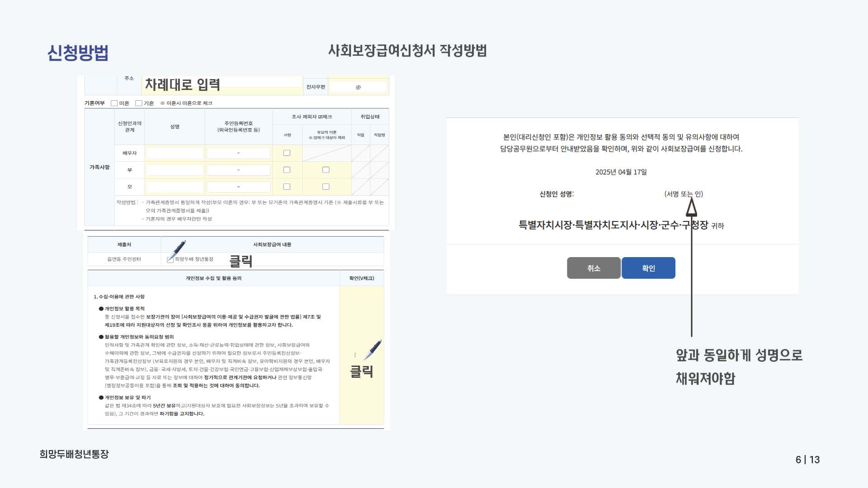The image size is (868, 488).
Task: Check 사망 for the 배우자 row
Action: 287,153
